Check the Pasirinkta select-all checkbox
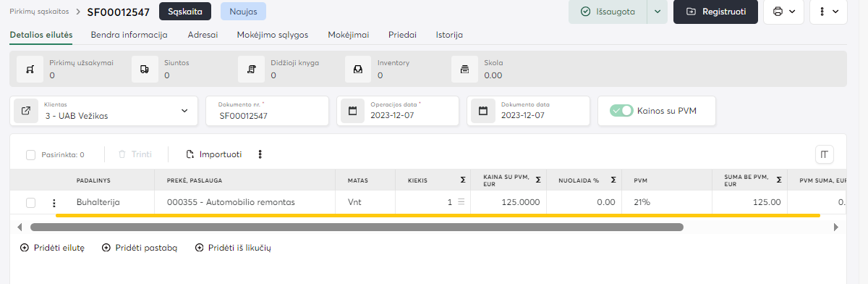 tap(30, 154)
